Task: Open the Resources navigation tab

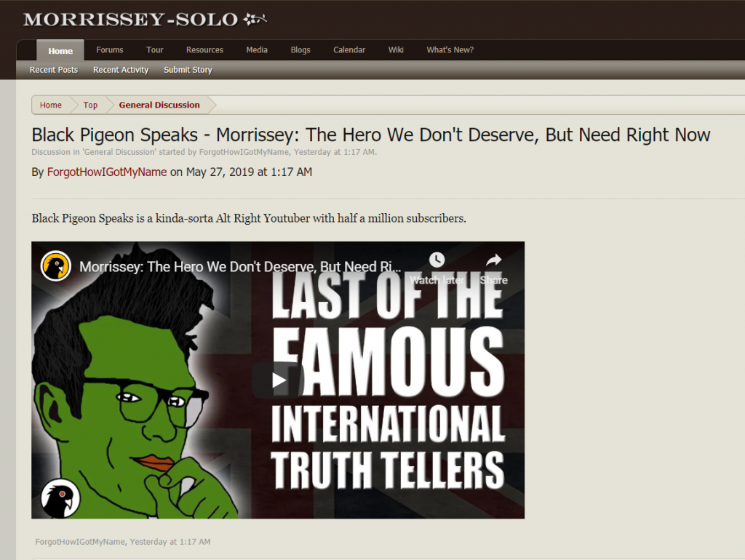Action: point(204,50)
